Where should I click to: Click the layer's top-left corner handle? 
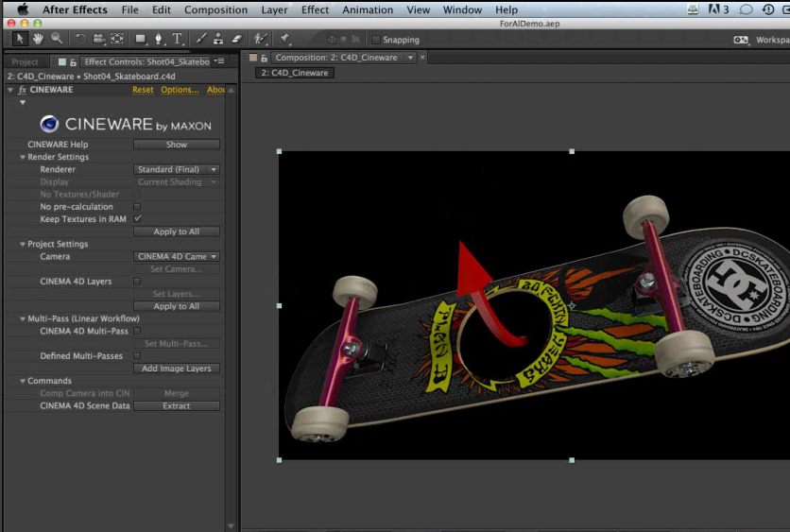(x=279, y=151)
